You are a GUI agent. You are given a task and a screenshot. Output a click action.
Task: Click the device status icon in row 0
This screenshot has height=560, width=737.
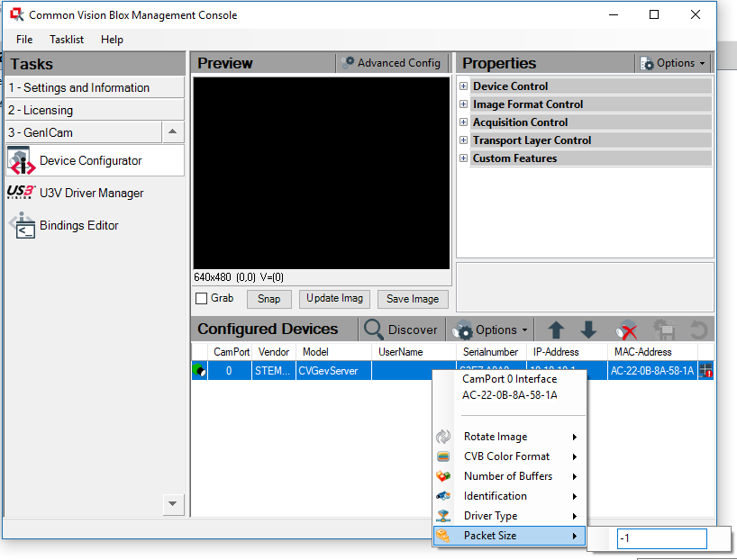click(x=199, y=371)
